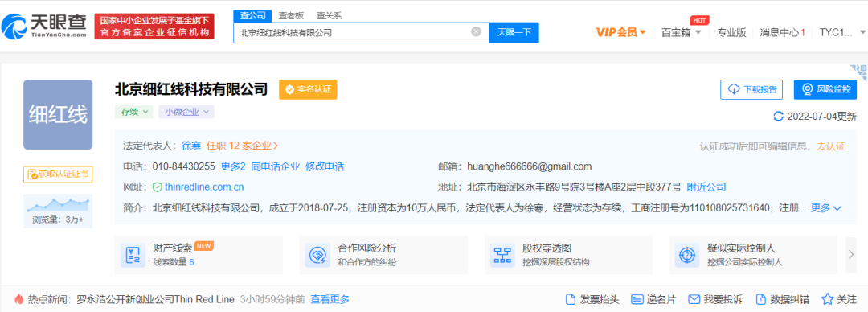Refresh data via the update icon
Image resolution: width=868 pixels, height=312 pixels.
click(778, 117)
